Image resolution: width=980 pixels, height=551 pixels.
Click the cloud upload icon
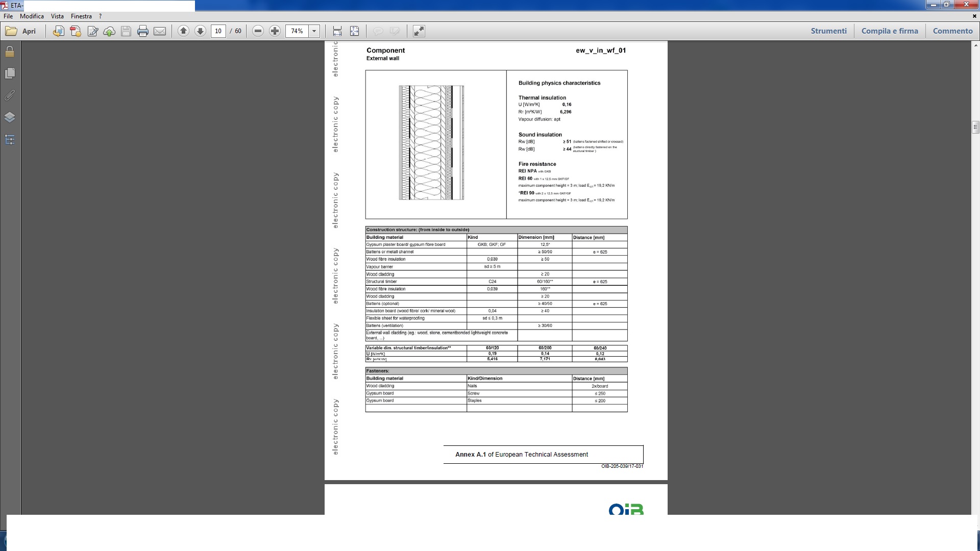click(109, 31)
